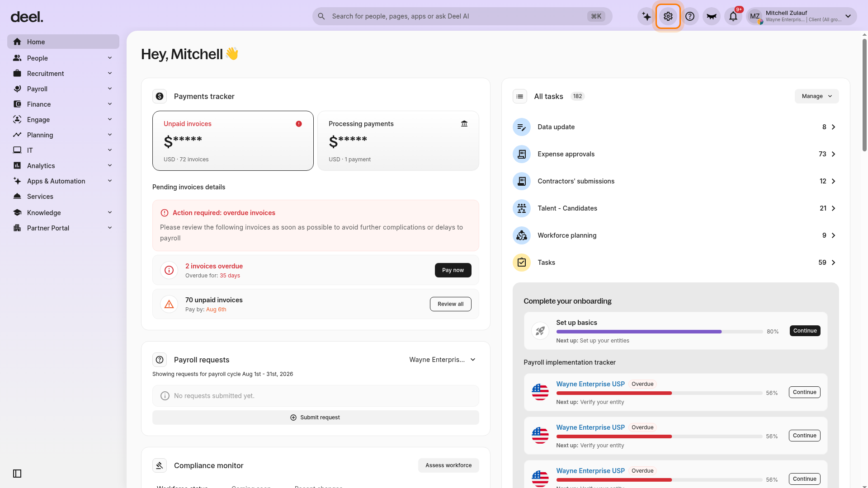868x488 pixels.
Task: Click the warning triangle beside 70 unpaid invoices
Action: click(x=169, y=304)
